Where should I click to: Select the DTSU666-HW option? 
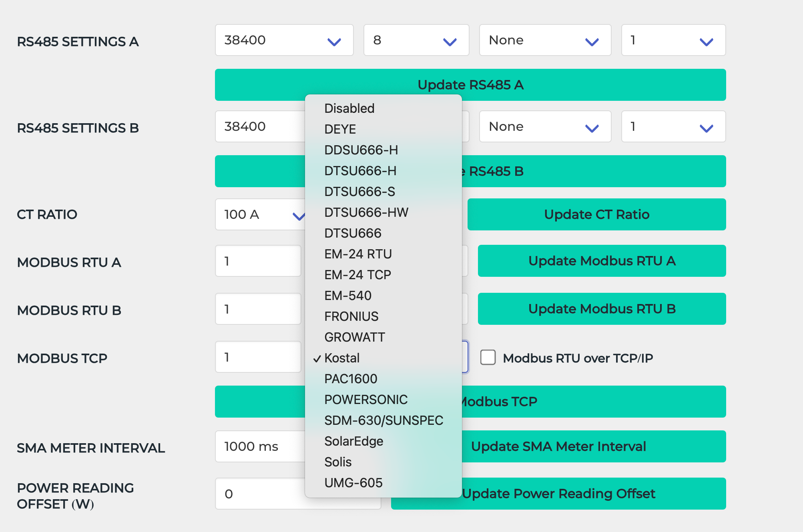pyautogui.click(x=366, y=212)
